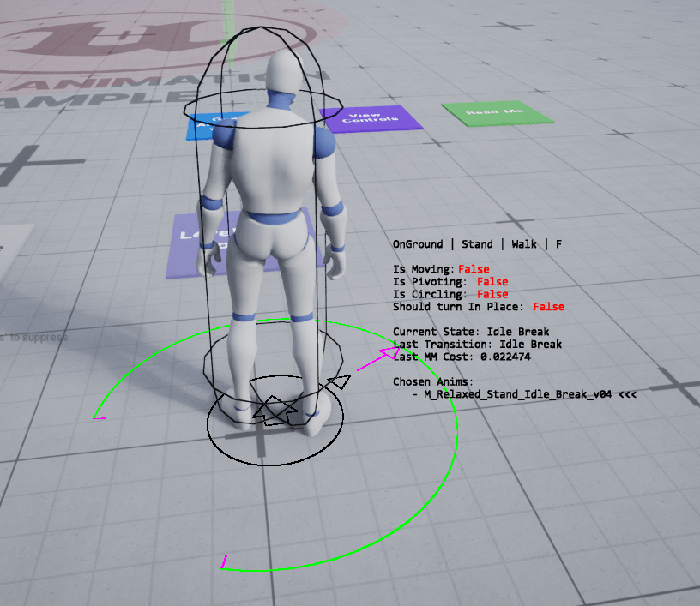
Task: Click the 'Stand' stance debug text
Action: pos(477,244)
